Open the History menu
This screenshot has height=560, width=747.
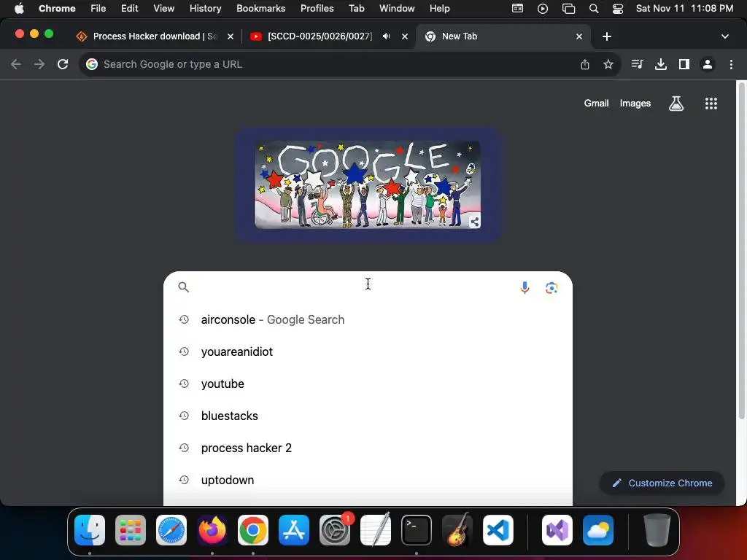(x=205, y=9)
